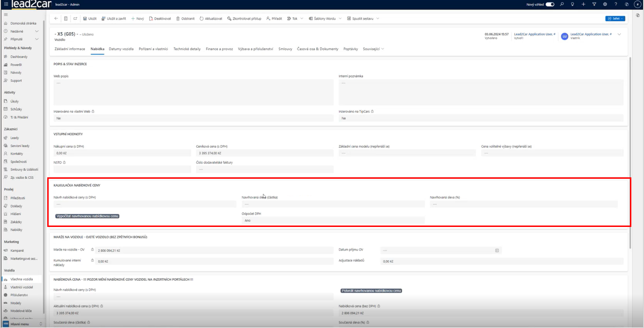Viewport: 644px width, 328px height.
Task: Click the Web popis text field
Action: click(193, 92)
